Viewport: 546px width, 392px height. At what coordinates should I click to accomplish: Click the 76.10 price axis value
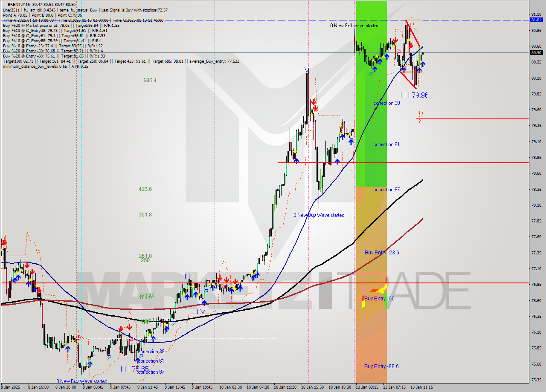coord(536,332)
